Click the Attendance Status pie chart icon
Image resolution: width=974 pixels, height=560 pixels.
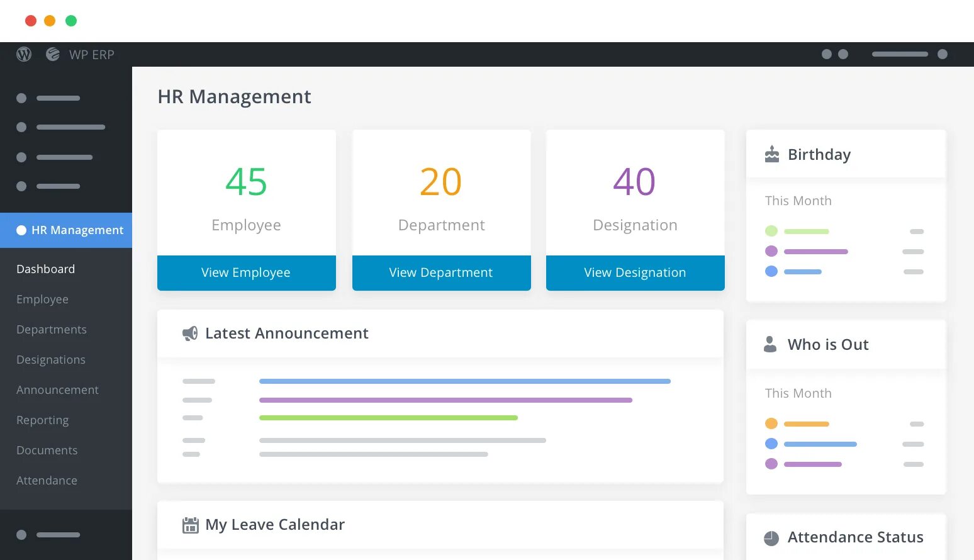771,538
